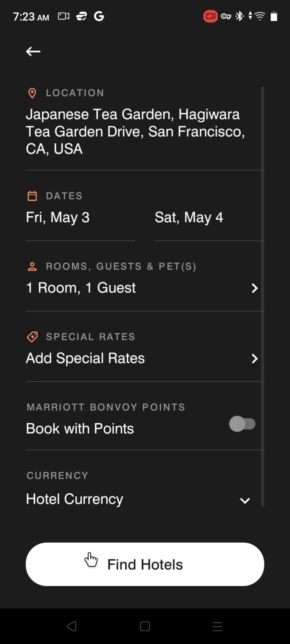Select check-out date Sat, May 4

[189, 217]
